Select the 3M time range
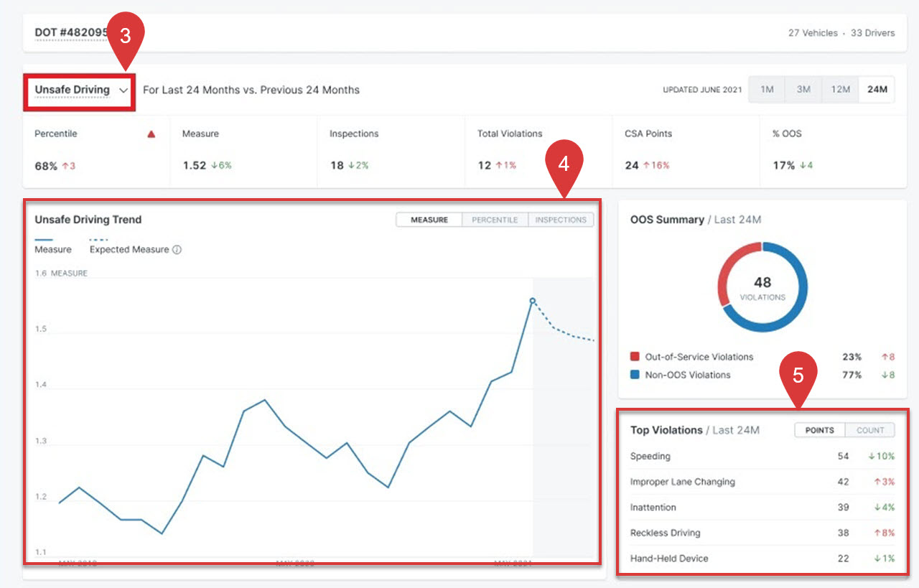Viewport: 919px width, 588px height. click(803, 90)
